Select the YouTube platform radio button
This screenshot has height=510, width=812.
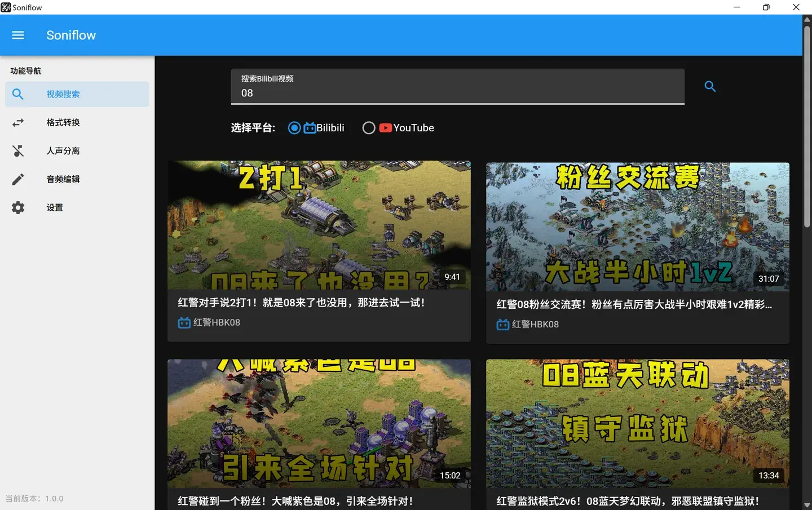click(x=369, y=128)
